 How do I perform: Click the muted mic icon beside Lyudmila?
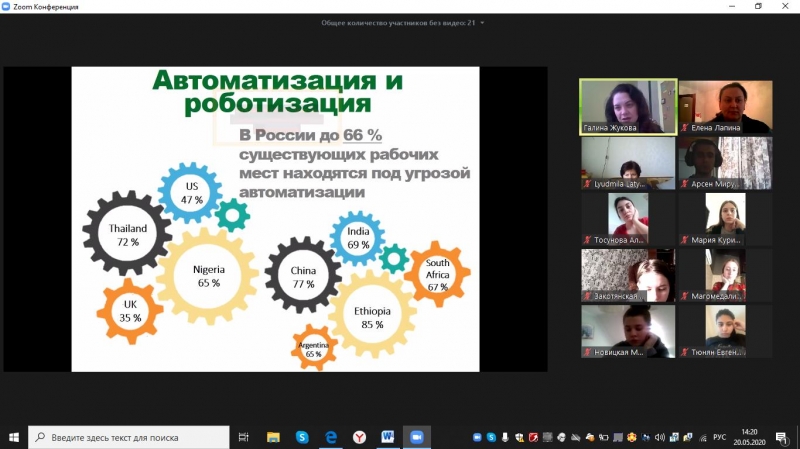tap(587, 184)
